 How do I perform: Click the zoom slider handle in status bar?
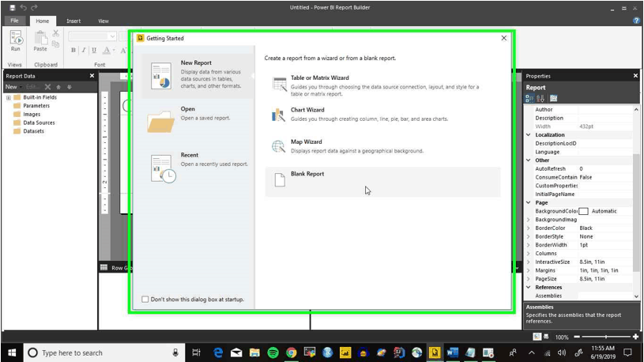coord(606,337)
